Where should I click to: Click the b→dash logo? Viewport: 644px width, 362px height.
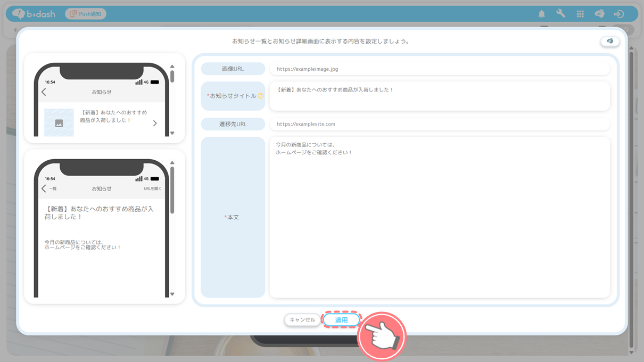(x=34, y=14)
